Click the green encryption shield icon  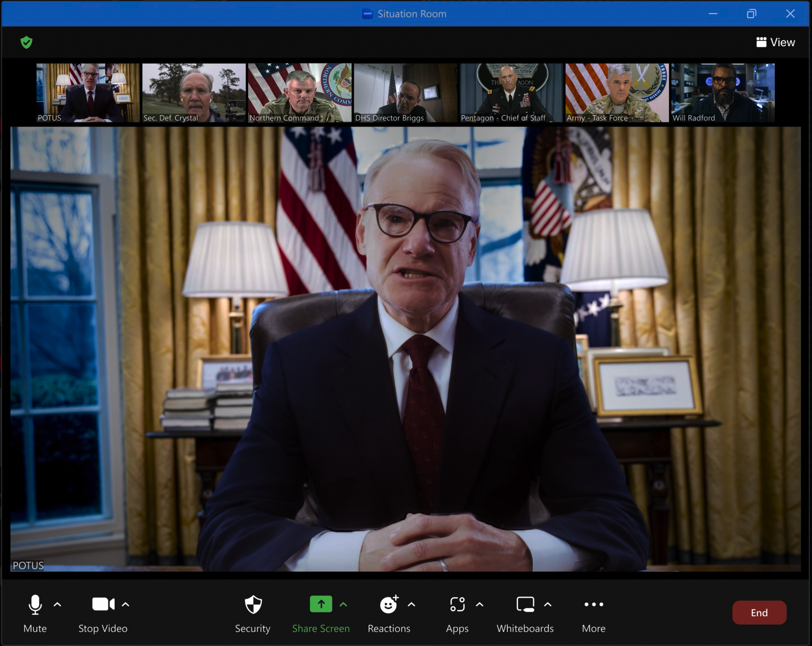coord(27,42)
